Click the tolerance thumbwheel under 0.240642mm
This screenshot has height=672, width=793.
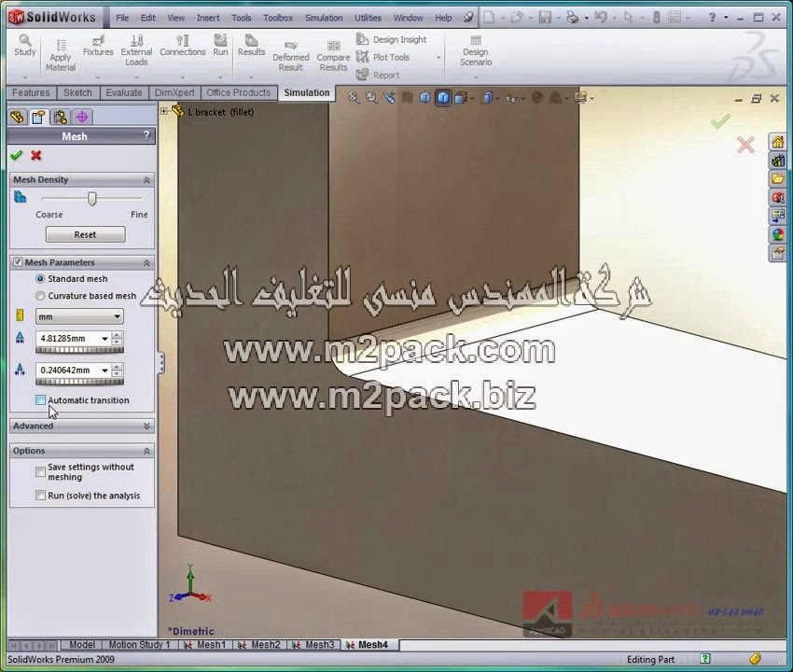(x=79, y=382)
